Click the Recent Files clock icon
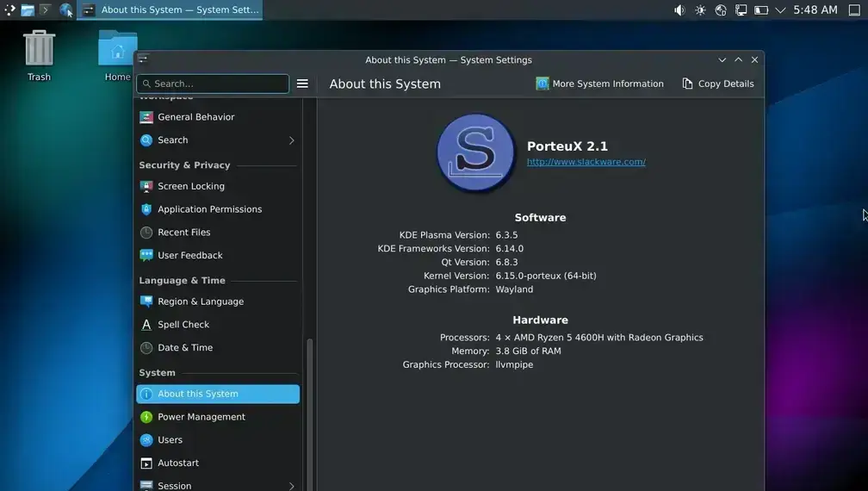 (146, 233)
